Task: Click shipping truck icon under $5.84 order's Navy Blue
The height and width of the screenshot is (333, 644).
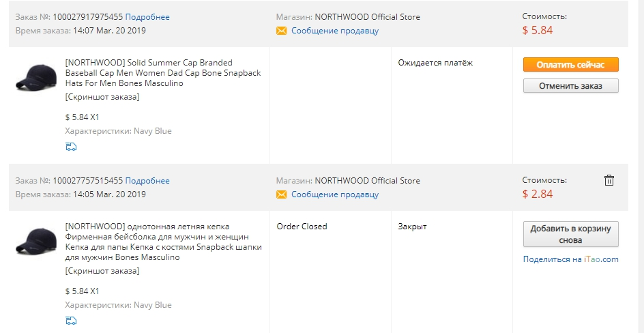Action: tap(71, 147)
